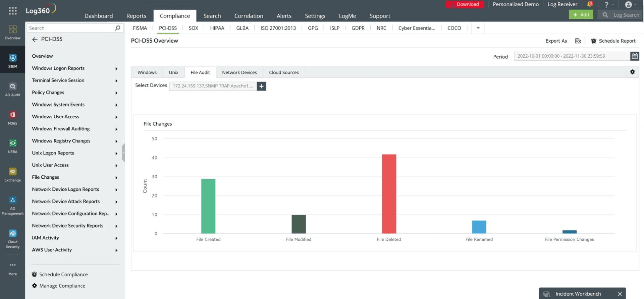644x299 pixels.
Task: Click the dark File Modified bar
Action: pos(299,224)
